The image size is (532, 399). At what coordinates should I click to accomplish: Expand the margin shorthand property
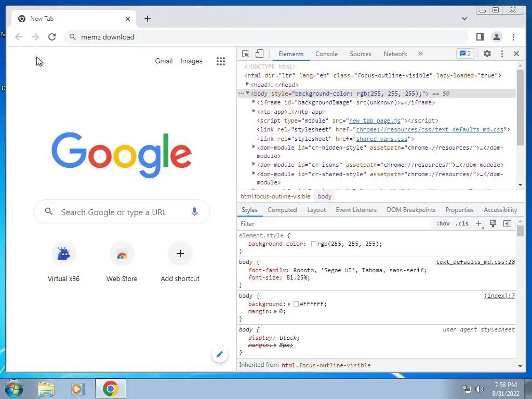point(276,312)
